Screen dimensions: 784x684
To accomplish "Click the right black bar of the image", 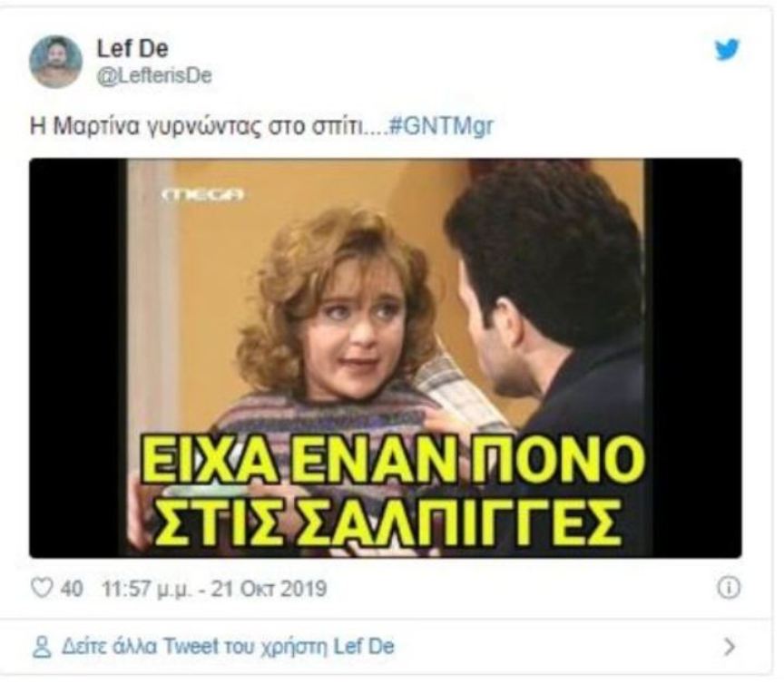I will [693, 358].
